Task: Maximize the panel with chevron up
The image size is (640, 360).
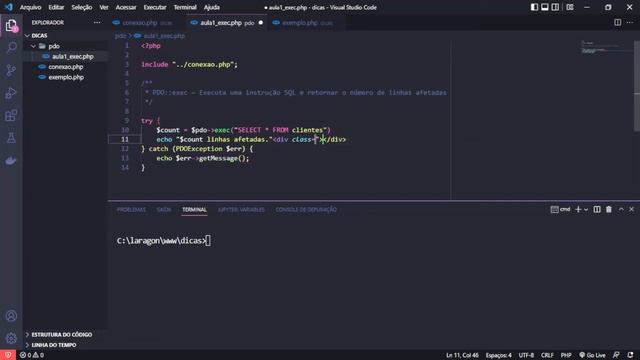Action: click(x=621, y=209)
